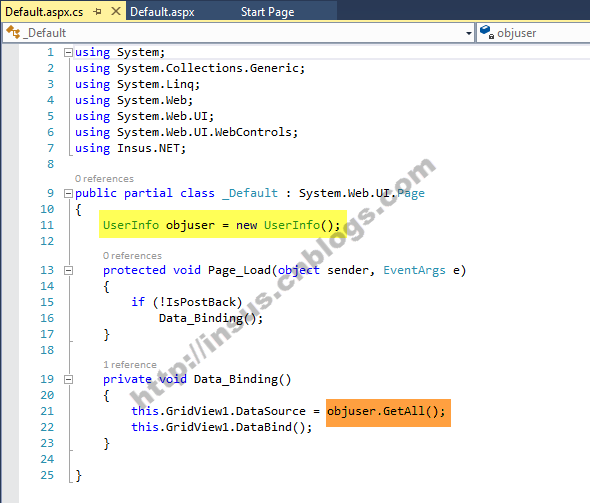The width and height of the screenshot is (590, 503).
Task: Click 'using System;' on line 1
Action: 120,52
